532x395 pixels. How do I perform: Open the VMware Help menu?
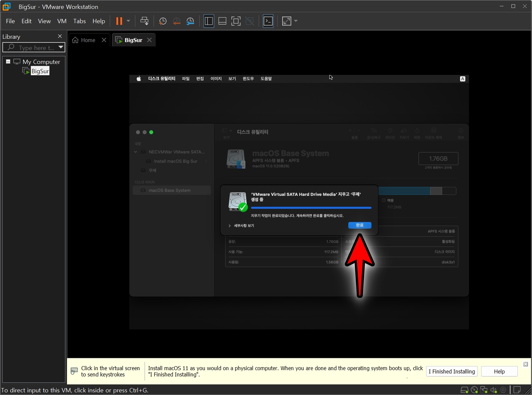click(x=99, y=21)
